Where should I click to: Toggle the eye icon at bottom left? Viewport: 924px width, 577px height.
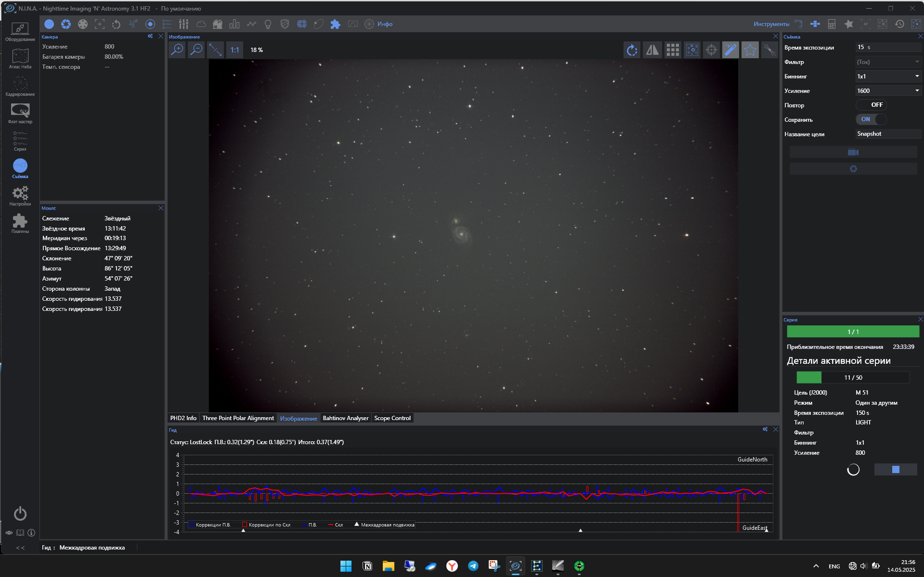point(9,533)
